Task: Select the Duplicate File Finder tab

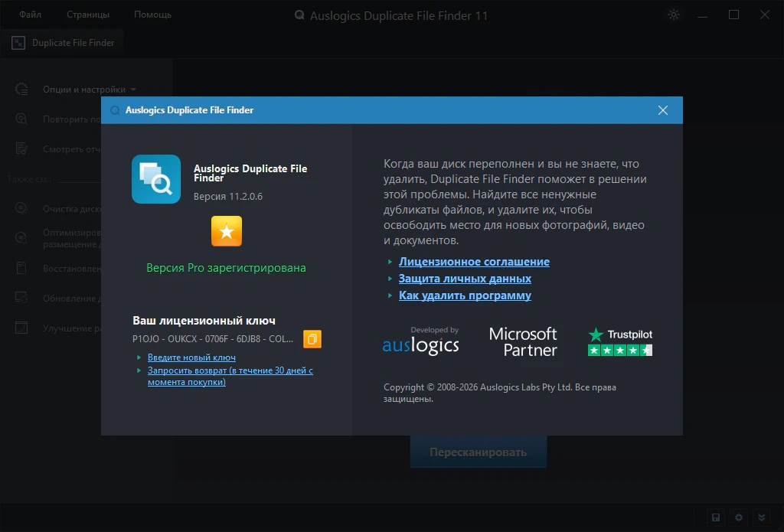Action: (63, 43)
